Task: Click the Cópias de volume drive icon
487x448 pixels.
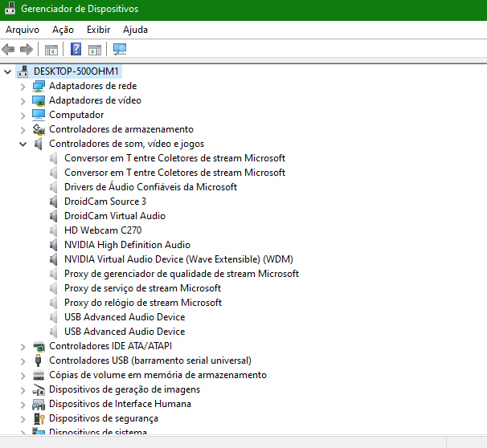Action: (39, 375)
